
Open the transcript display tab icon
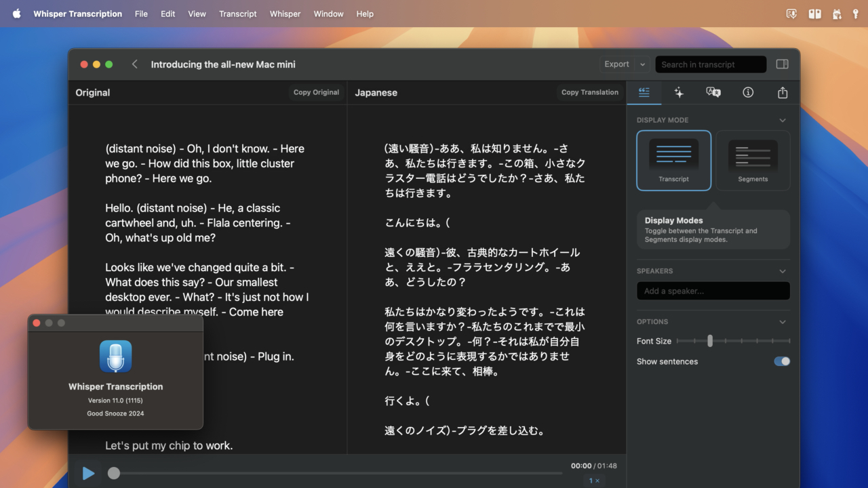coord(644,92)
